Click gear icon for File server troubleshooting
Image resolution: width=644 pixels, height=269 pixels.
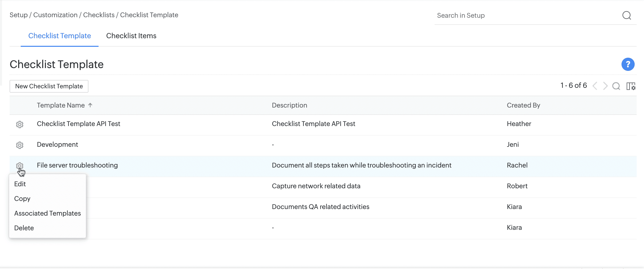(20, 166)
